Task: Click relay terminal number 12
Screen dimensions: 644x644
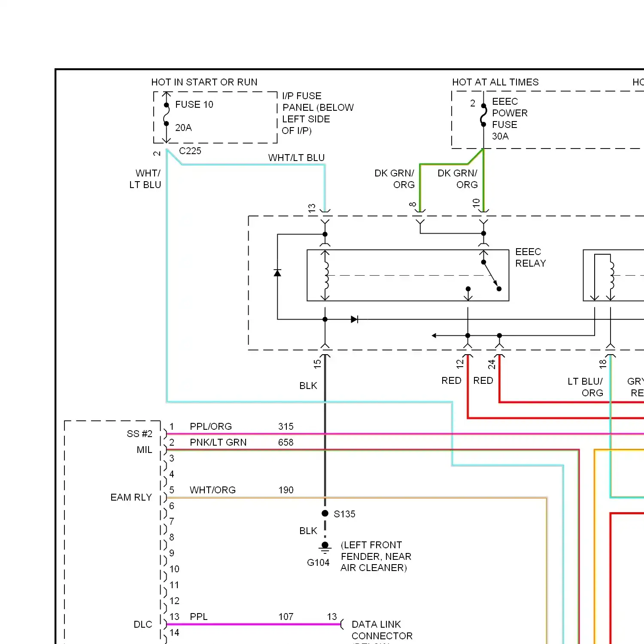Action: click(460, 364)
